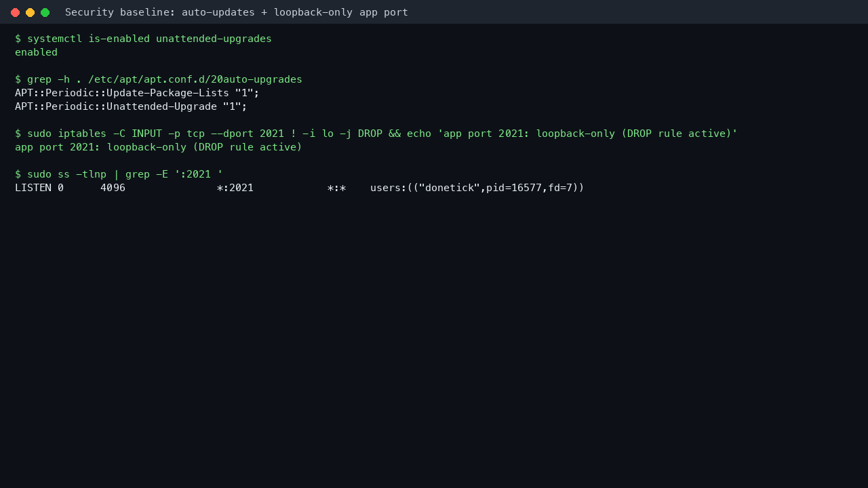Click the red close window button
Image resolution: width=868 pixels, height=488 pixels.
click(15, 12)
